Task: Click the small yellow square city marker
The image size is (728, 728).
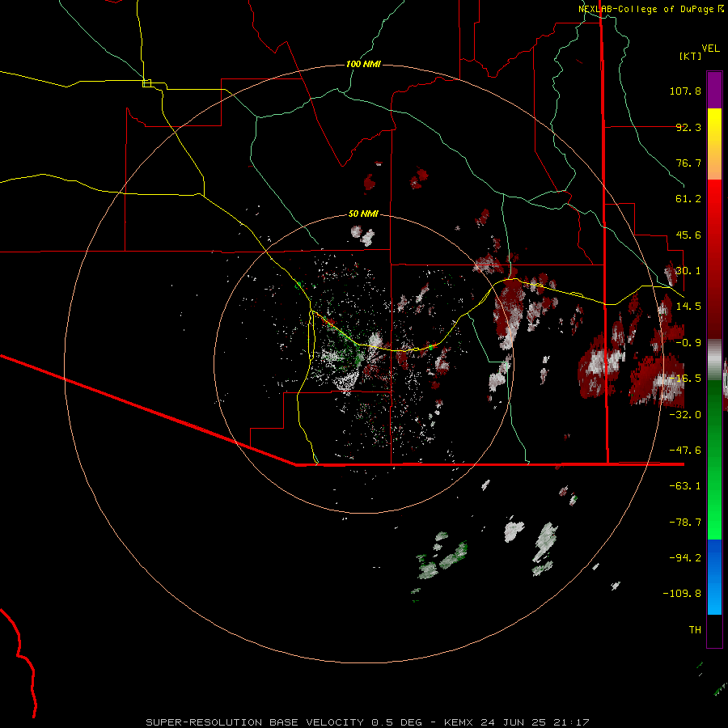Action: [x=146, y=83]
